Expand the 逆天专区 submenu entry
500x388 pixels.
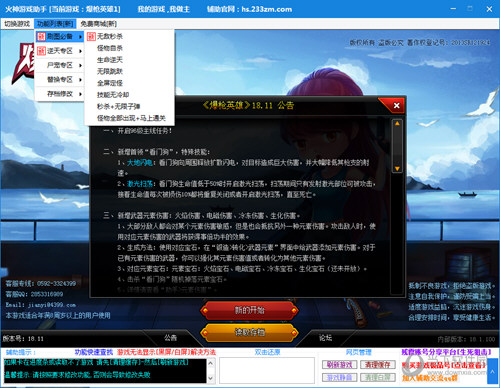point(60,51)
